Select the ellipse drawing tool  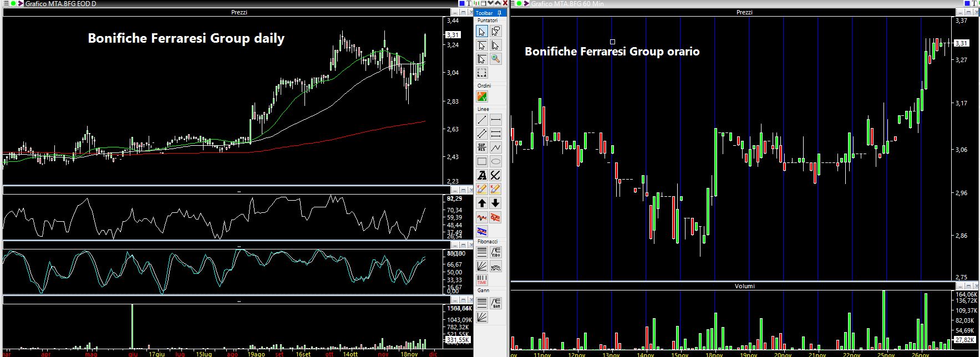click(x=496, y=162)
